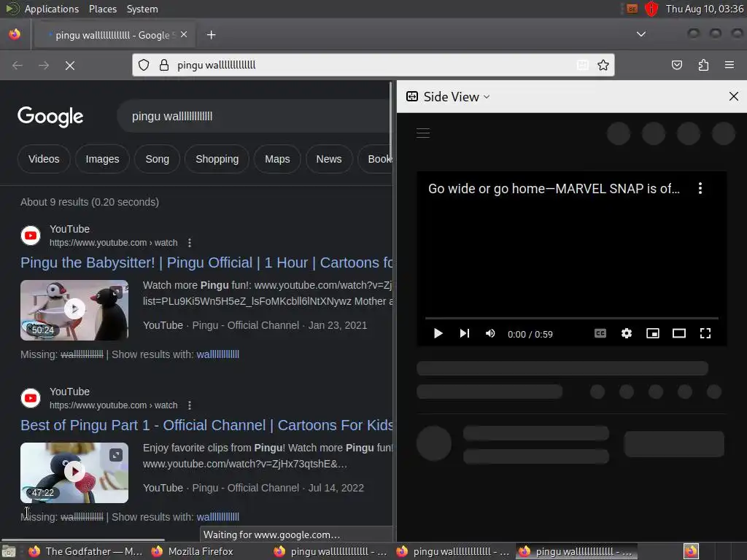Expand the Side View dropdown header
Screen dimensions: 747x560
(448, 97)
